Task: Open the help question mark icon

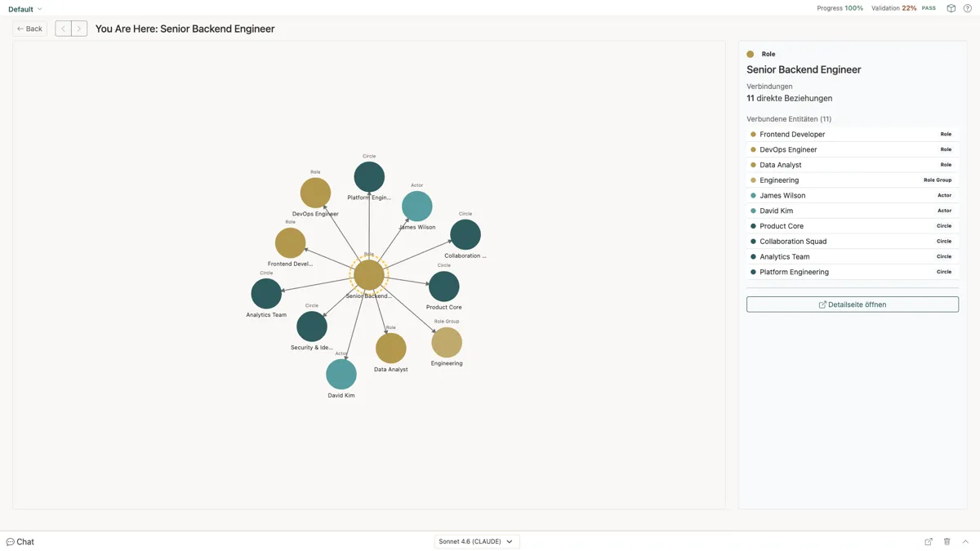Action: point(968,8)
